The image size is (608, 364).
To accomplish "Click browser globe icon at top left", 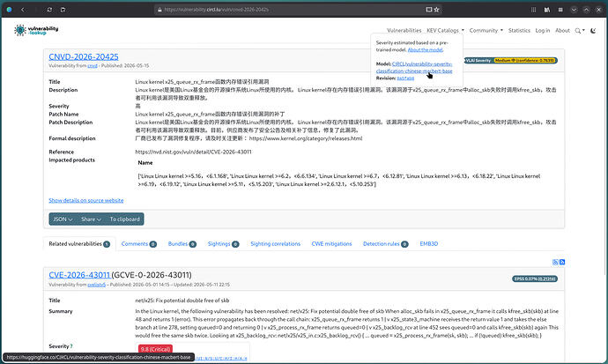I will click(10, 10).
